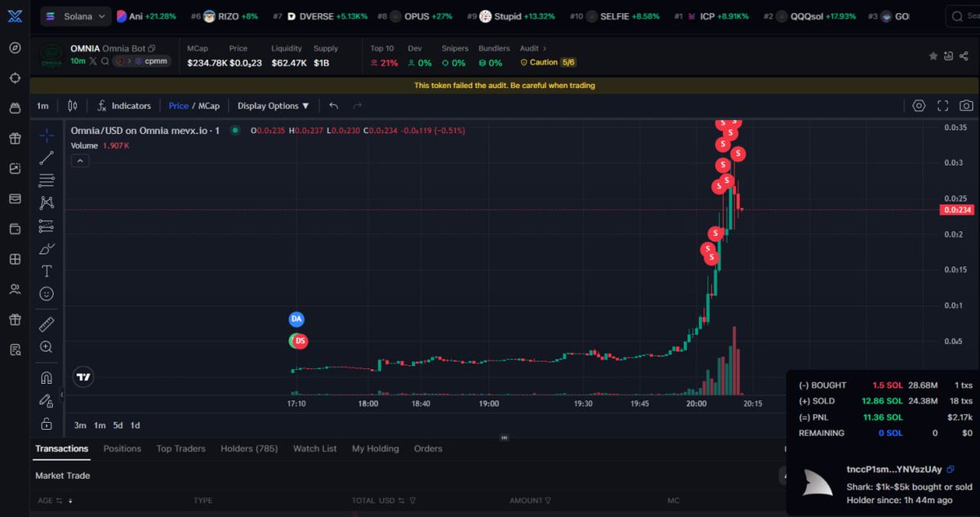Toggle the magnet snap mode
This screenshot has width=980, height=517.
(47, 378)
